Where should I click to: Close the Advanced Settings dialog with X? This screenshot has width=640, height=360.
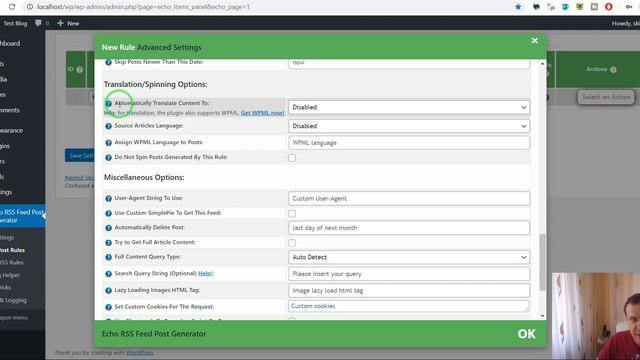pyautogui.click(x=535, y=41)
